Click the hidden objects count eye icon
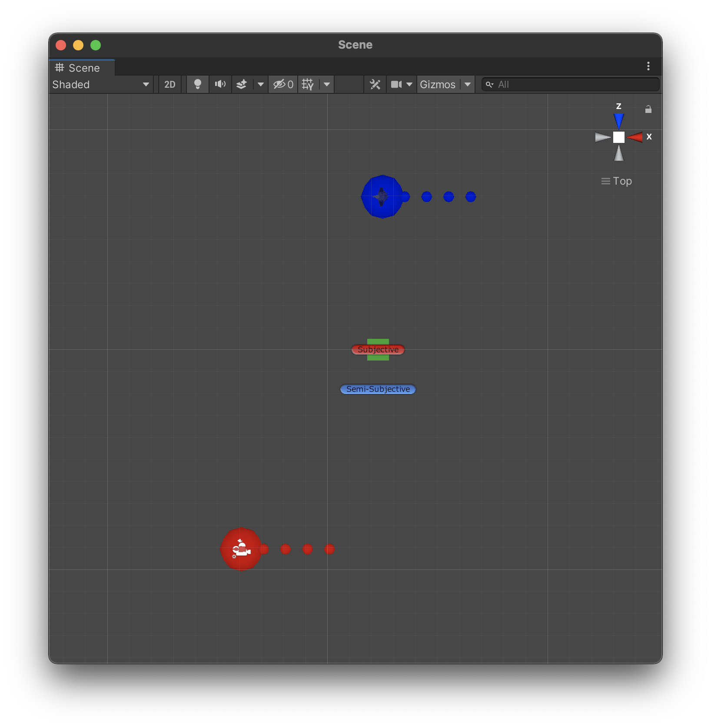Screen dimensions: 711x728 coord(282,84)
